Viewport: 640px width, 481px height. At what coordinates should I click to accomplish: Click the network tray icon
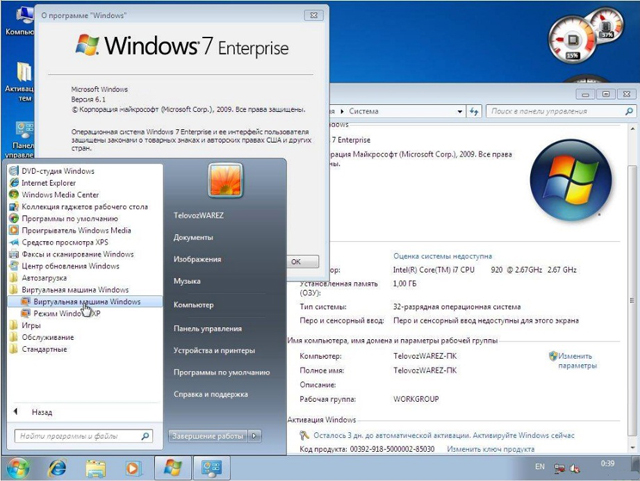point(560,469)
